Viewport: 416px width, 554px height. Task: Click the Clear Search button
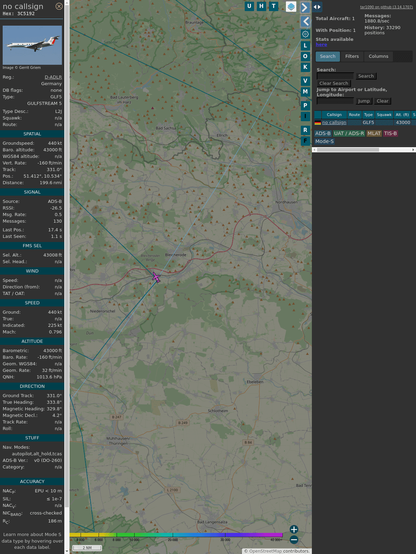pyautogui.click(x=334, y=83)
